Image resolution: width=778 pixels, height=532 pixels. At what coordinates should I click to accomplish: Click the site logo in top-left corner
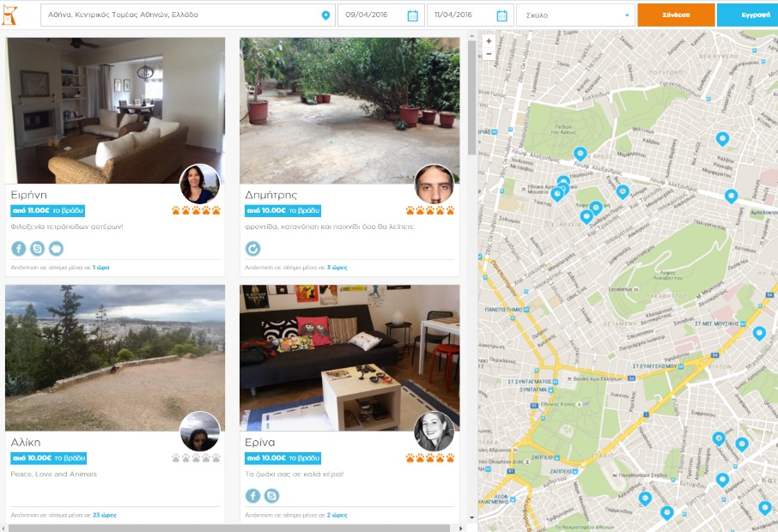(11, 15)
